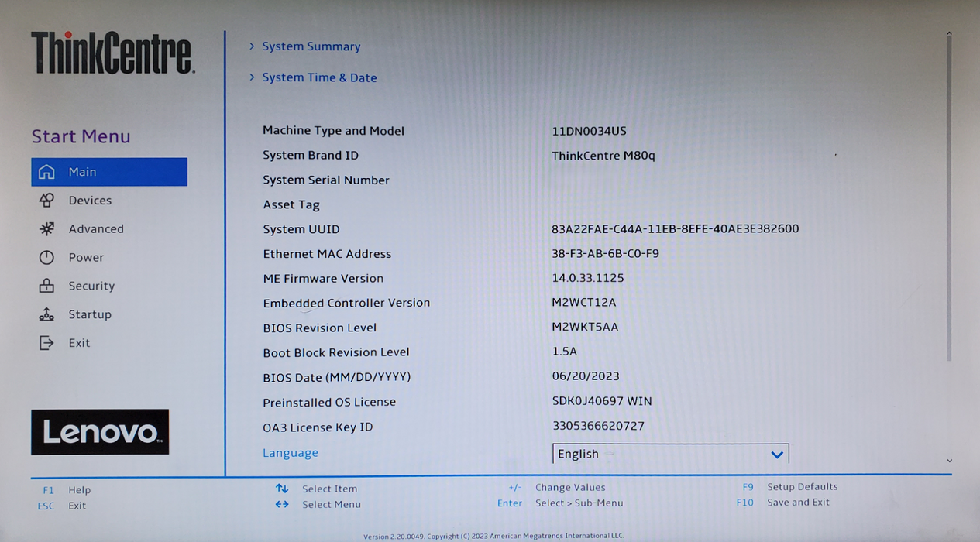Click Machine Type value 11DN0034US
Screen dimensions: 980x542
pyautogui.click(x=590, y=131)
